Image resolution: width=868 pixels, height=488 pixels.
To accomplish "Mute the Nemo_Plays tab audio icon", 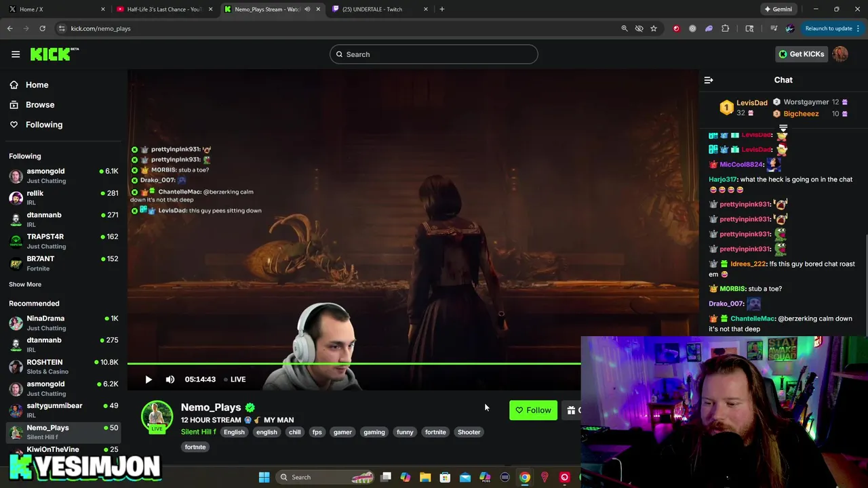I will pos(307,9).
